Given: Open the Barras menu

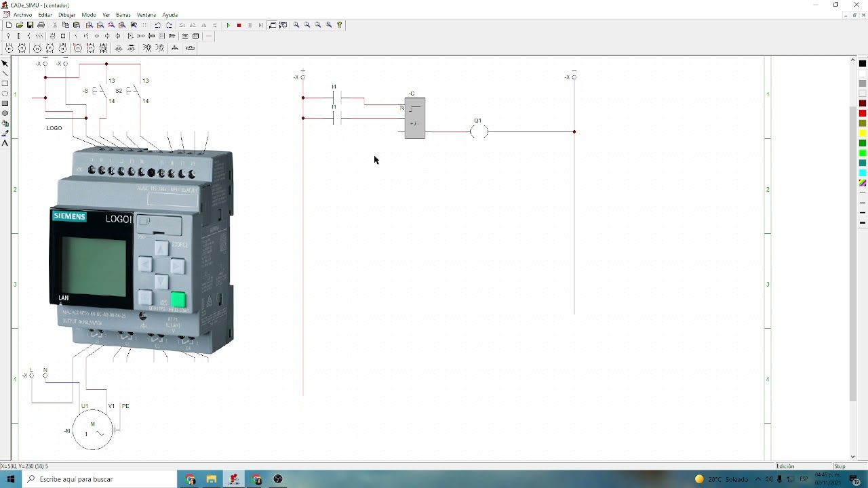Looking at the screenshot, I should 123,15.
